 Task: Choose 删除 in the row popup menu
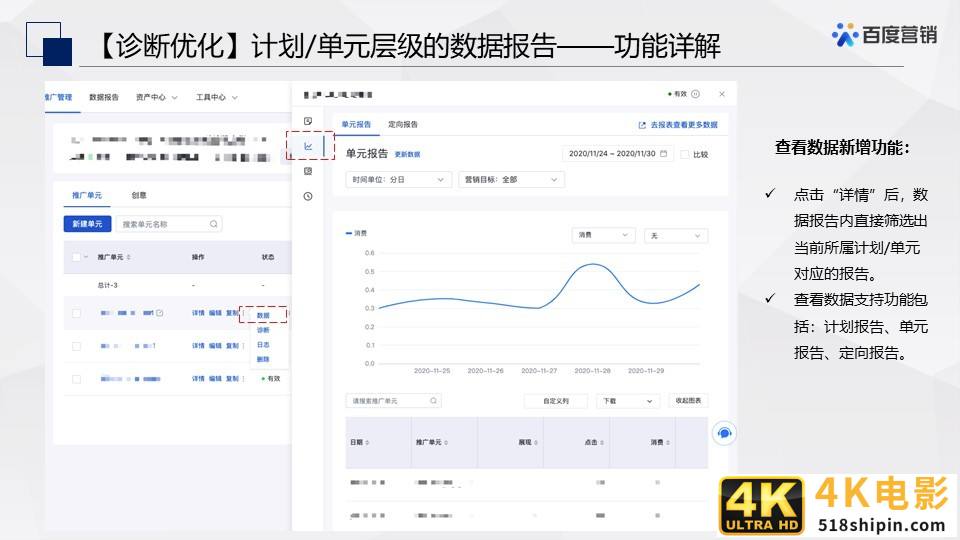(x=263, y=359)
